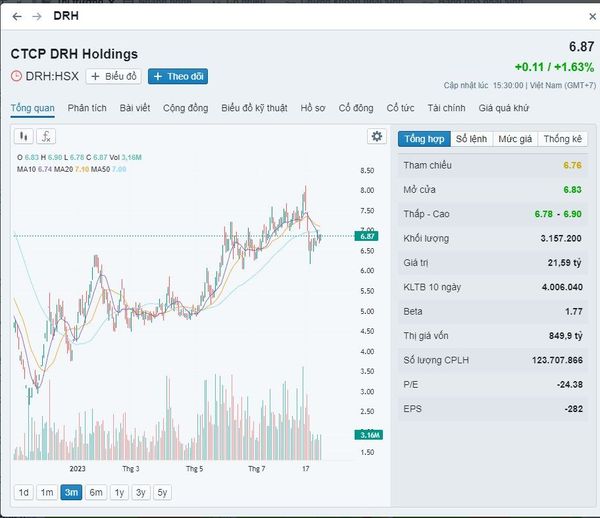The height and width of the screenshot is (518, 600).
Task: Click the KLTB 10 ngày value 4.006.040
Action: click(562, 287)
